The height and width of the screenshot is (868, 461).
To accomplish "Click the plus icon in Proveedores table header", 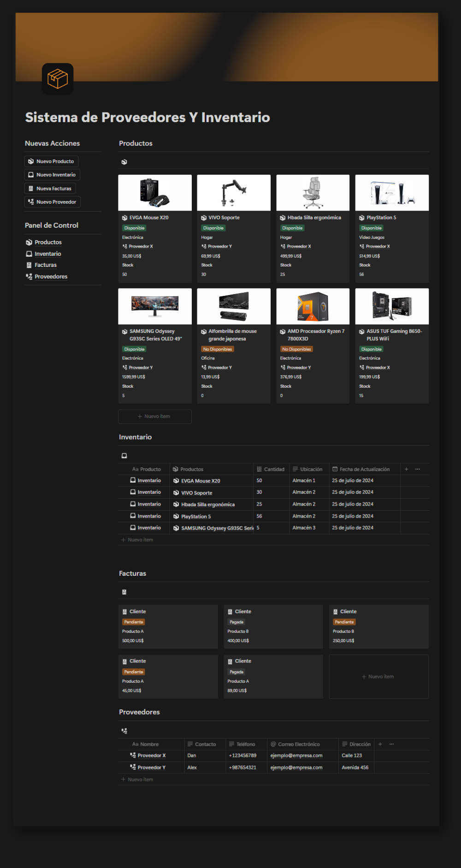I will [380, 744].
